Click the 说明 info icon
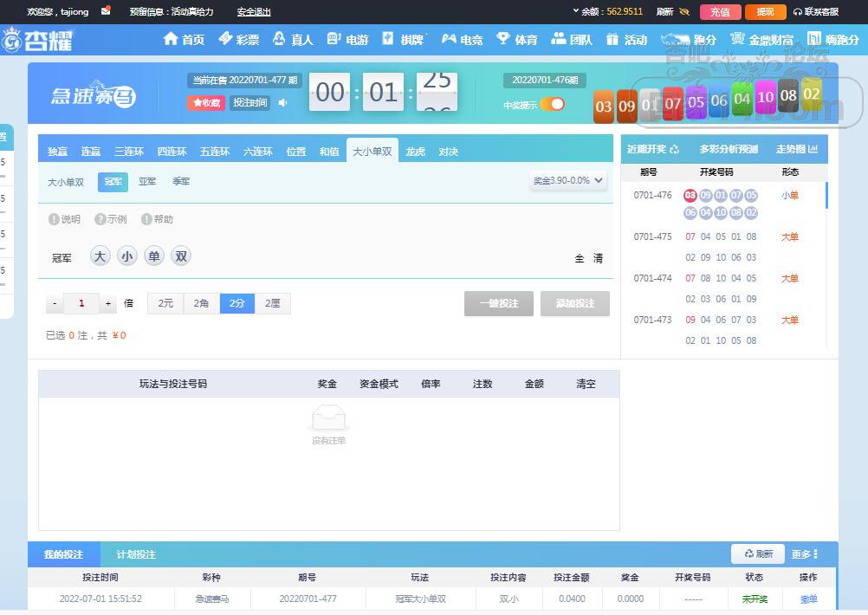The image size is (868, 615). pos(54,219)
